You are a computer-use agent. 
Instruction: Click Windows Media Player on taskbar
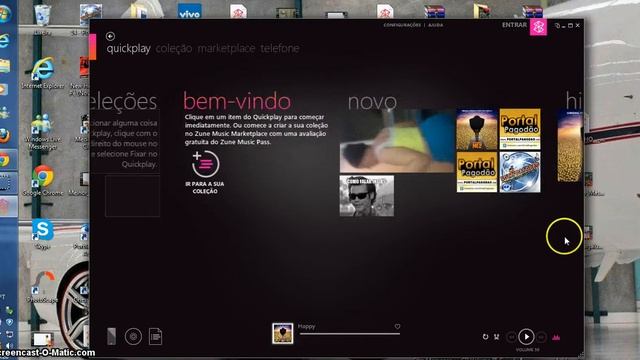(3, 89)
